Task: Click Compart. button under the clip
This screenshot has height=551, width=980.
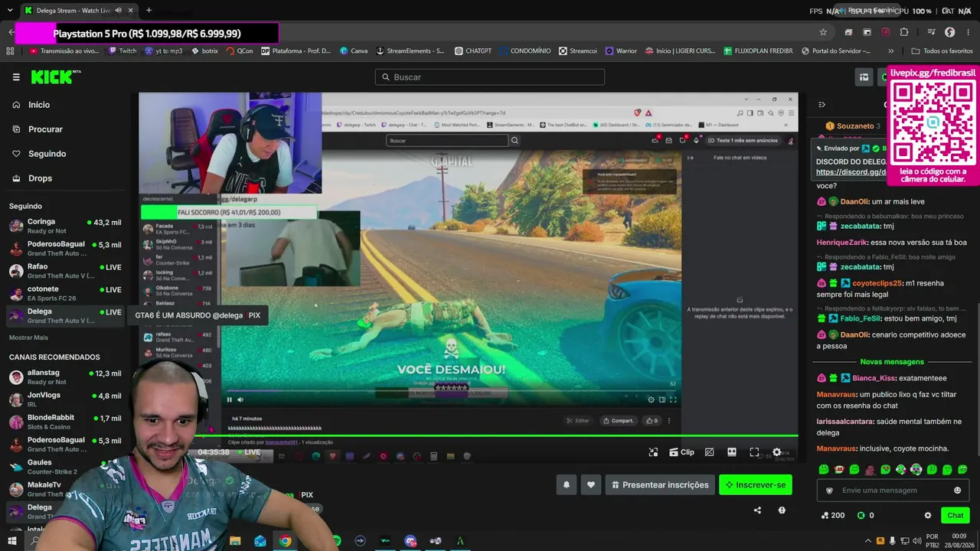Action: (x=618, y=420)
